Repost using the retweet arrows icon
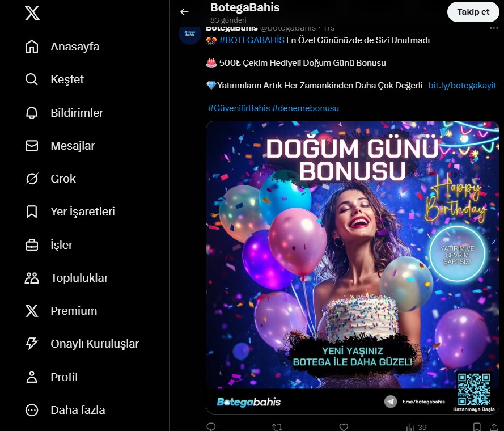This screenshot has width=504, height=431. point(277,427)
